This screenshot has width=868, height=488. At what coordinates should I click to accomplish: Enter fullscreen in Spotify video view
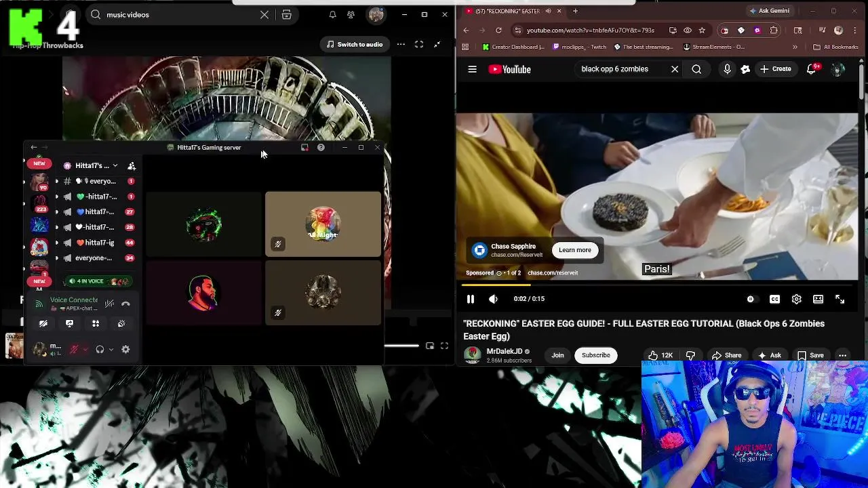point(419,45)
